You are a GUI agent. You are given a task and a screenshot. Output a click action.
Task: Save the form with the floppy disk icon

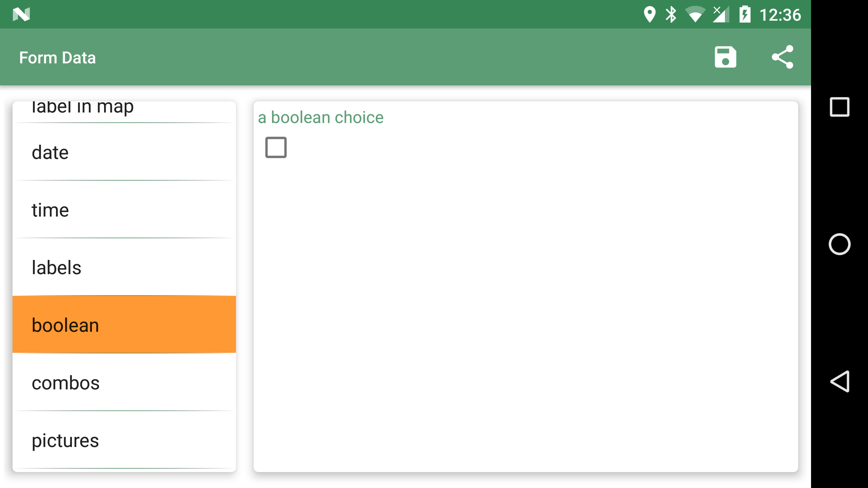[x=725, y=57]
